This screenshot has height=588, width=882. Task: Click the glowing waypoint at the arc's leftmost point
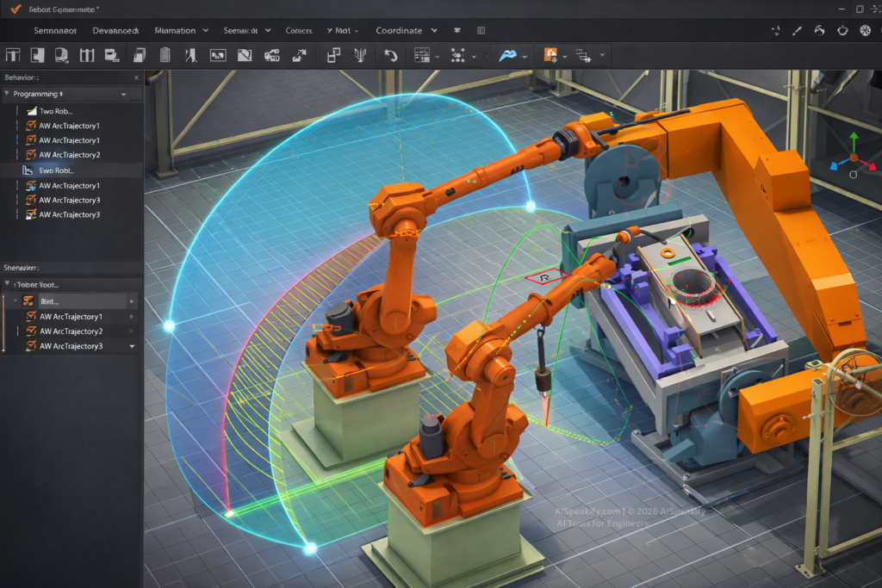[169, 325]
